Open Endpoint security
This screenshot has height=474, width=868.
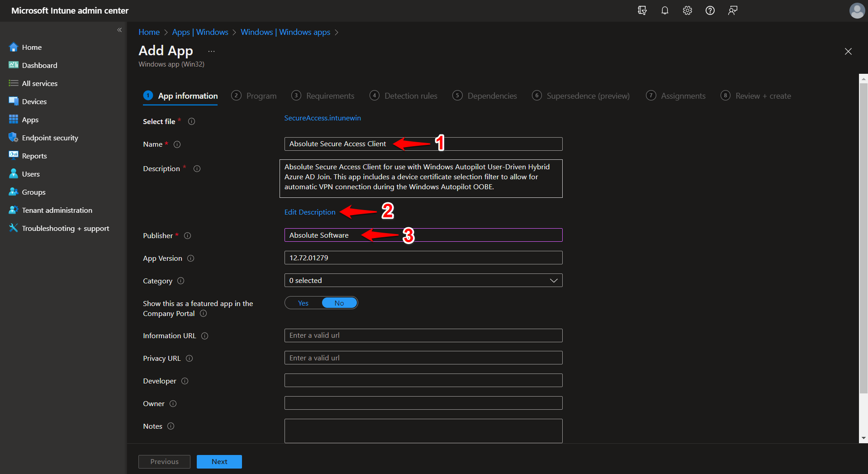50,137
